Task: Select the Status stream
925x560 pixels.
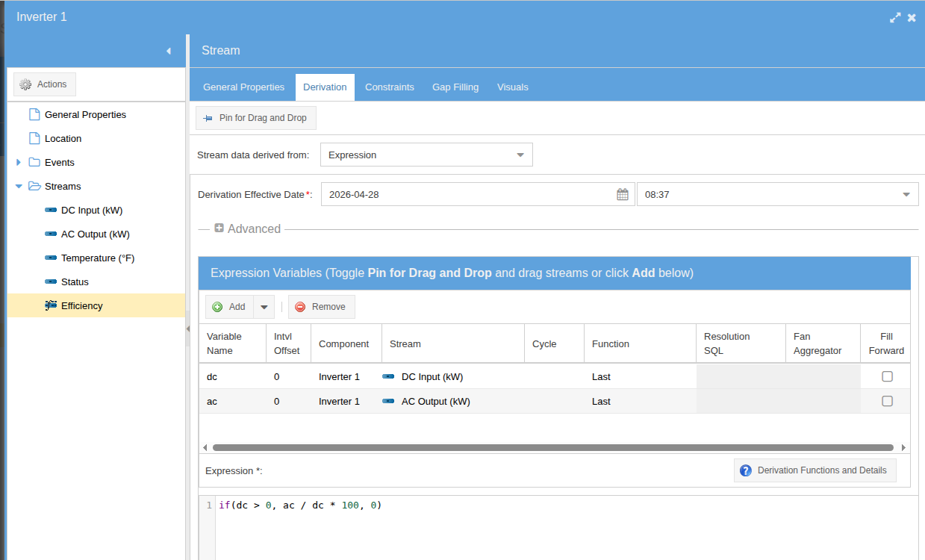Action: tap(75, 282)
